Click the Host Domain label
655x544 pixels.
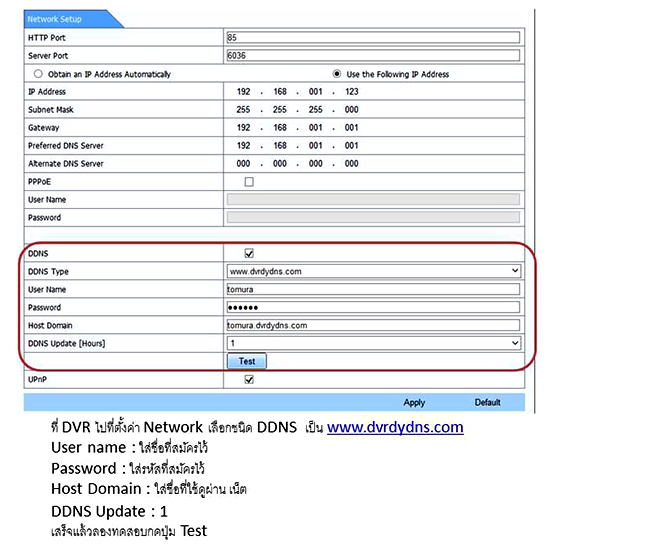50,325
